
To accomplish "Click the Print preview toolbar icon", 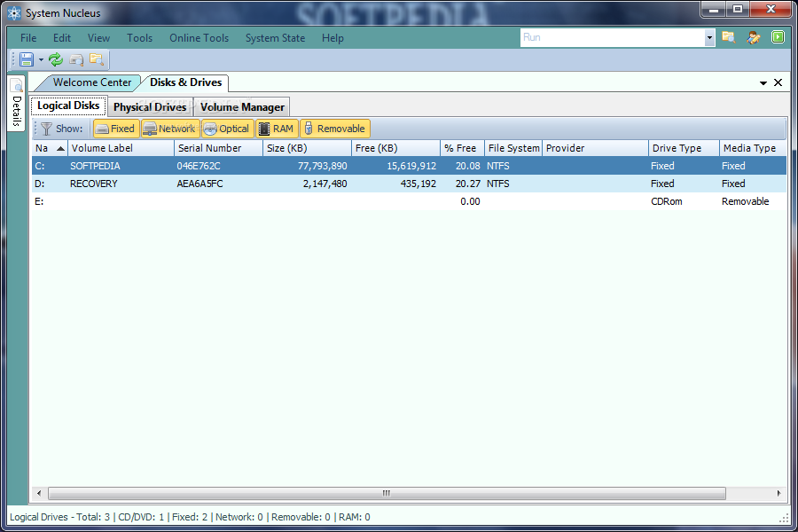I will (76, 60).
